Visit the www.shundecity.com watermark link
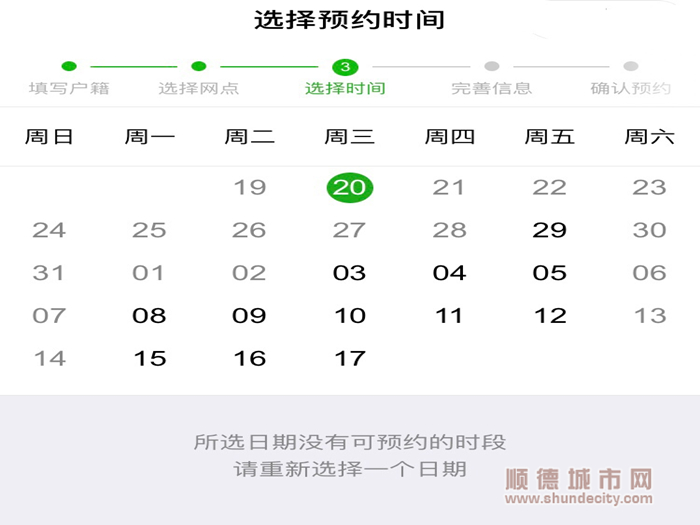The height and width of the screenshot is (525, 700). pos(579,498)
